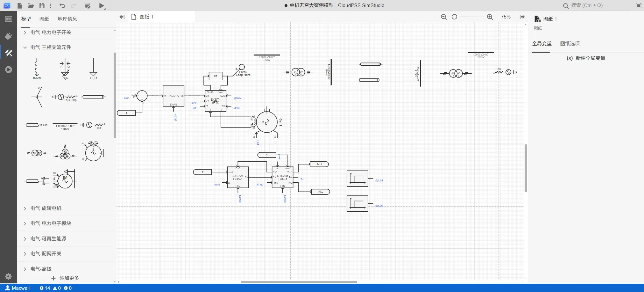Open the format list toolbar icon
The height and width of the screenshot is (292, 644).
pos(88,5)
